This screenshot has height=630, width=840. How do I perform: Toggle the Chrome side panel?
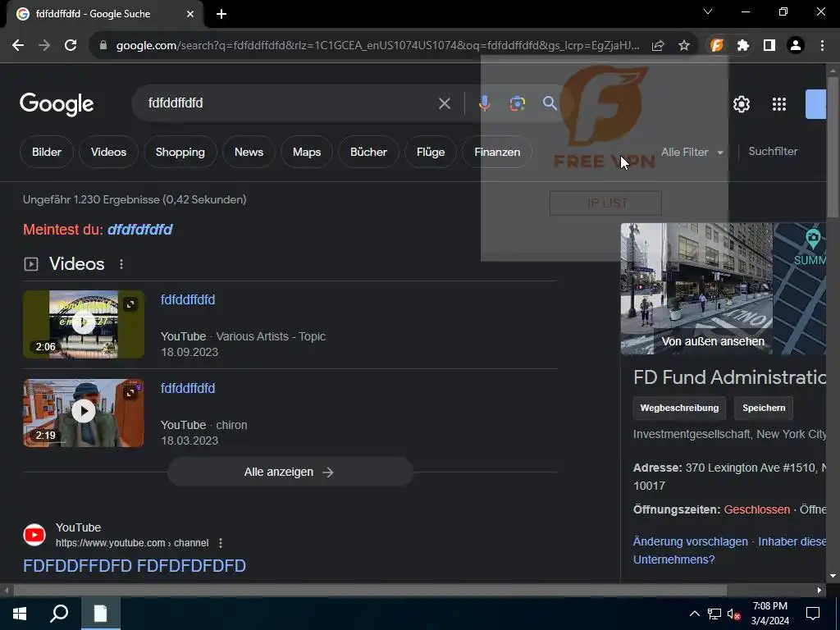point(769,46)
